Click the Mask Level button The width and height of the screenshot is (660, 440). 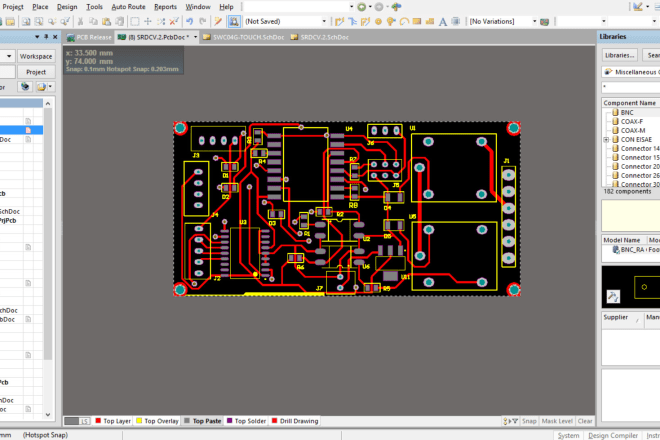click(x=557, y=421)
